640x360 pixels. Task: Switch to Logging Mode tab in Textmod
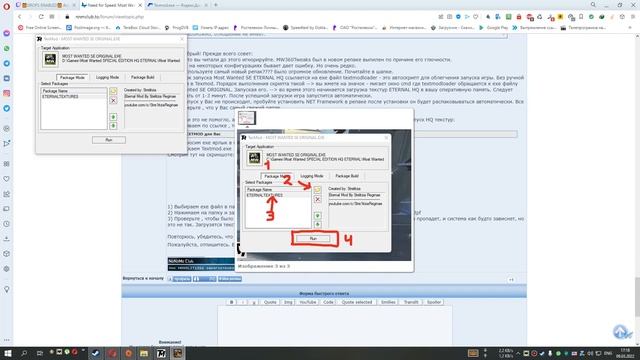[107, 77]
